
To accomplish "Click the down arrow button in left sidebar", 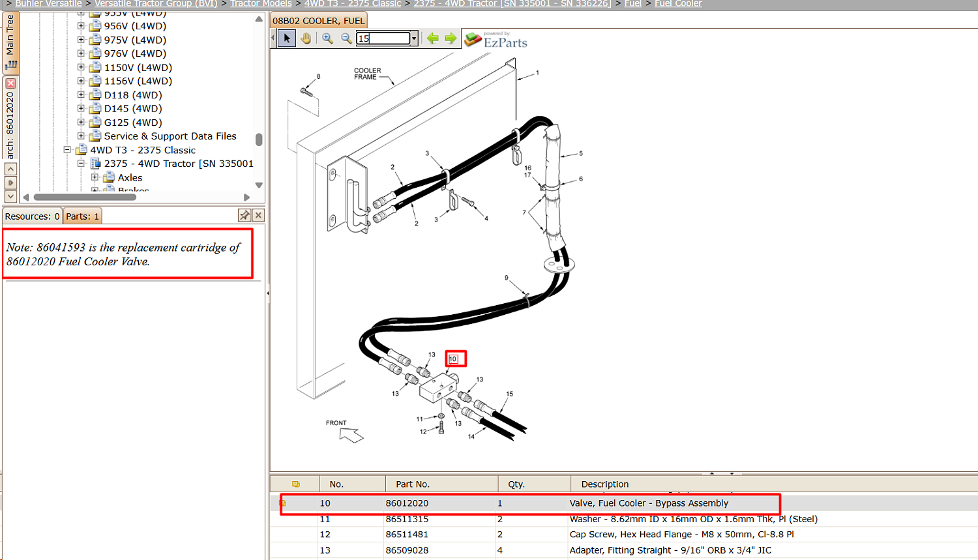I will pos(10,196).
